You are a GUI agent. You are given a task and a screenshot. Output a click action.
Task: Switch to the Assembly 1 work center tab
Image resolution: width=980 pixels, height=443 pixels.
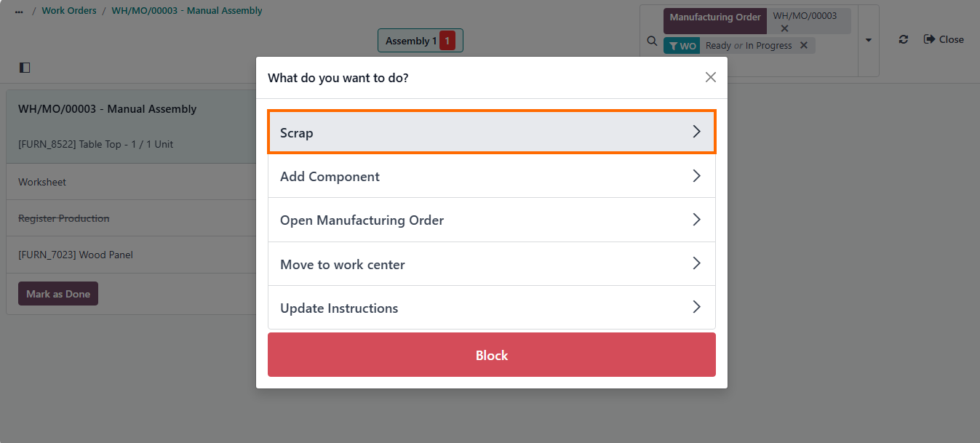coord(421,41)
